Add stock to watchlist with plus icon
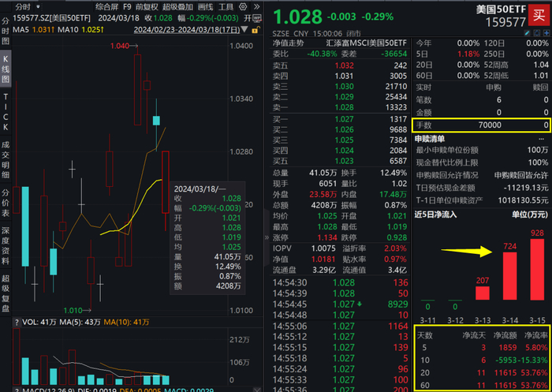This screenshot has height=392, width=552. coord(546,33)
